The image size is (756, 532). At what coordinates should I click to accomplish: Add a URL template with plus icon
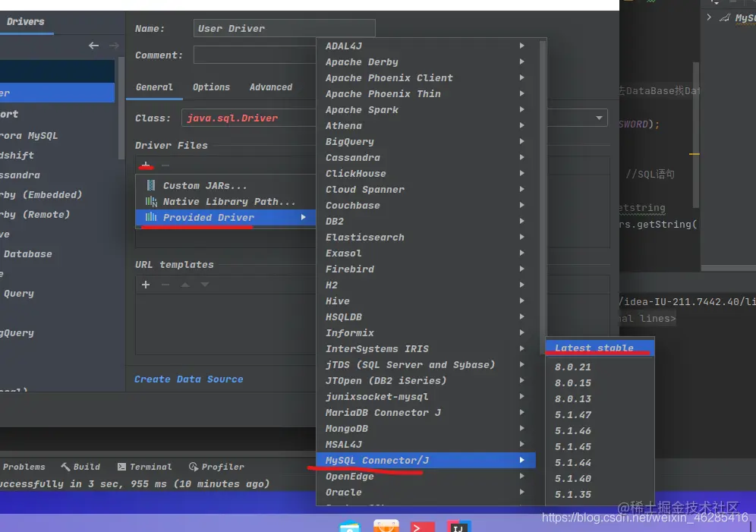[x=146, y=285]
